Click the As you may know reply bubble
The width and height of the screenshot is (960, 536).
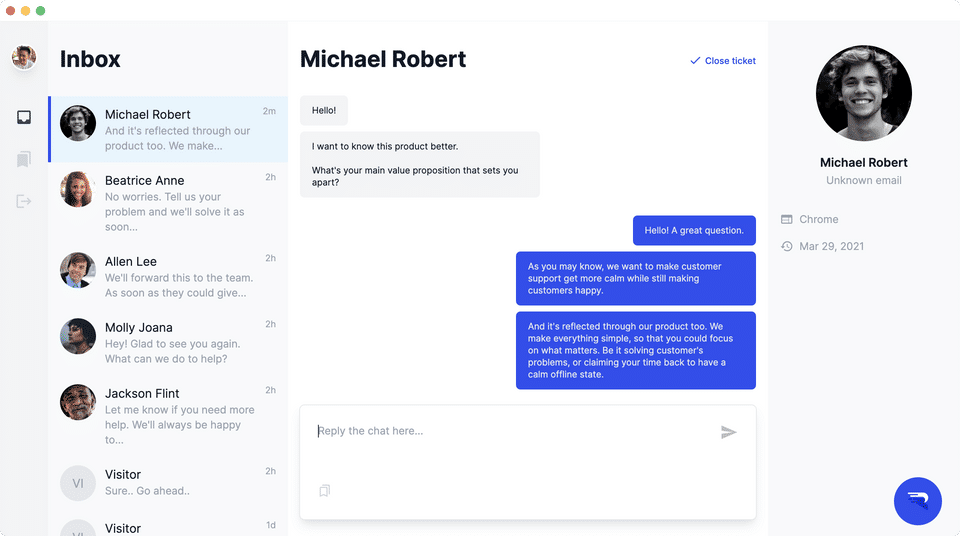tap(636, 278)
